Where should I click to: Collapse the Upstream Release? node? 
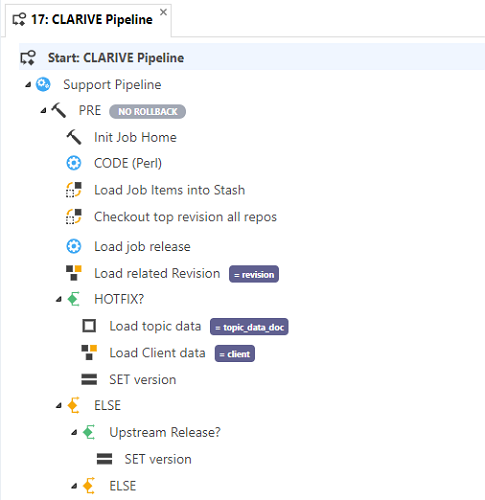click(74, 433)
